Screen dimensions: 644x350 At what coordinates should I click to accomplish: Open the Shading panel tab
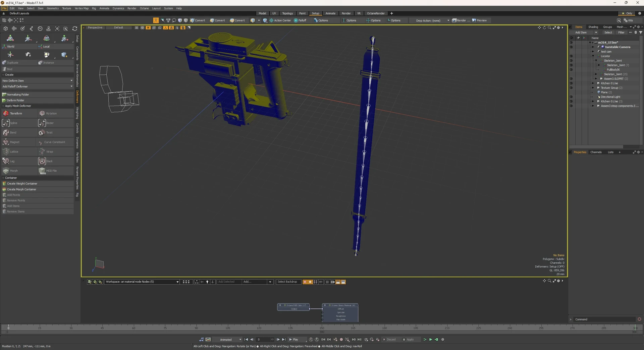(593, 27)
